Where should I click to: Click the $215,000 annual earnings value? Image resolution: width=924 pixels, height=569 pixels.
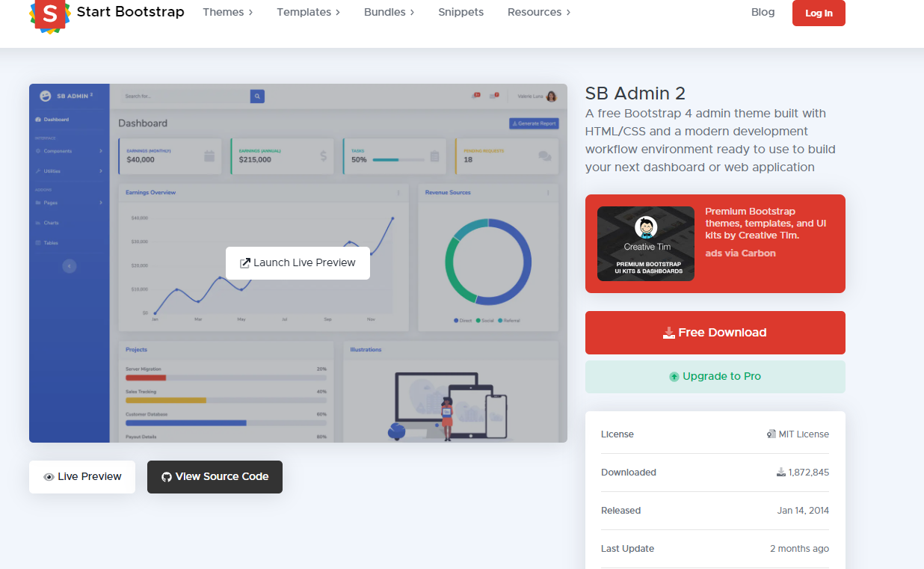tap(255, 160)
